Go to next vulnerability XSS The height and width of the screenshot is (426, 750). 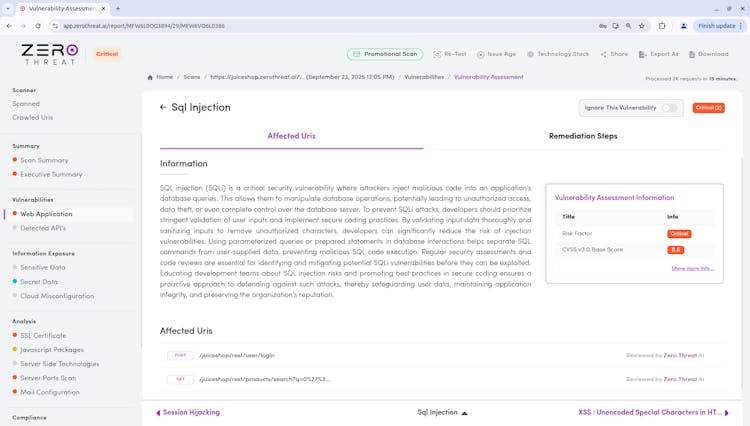(653, 412)
